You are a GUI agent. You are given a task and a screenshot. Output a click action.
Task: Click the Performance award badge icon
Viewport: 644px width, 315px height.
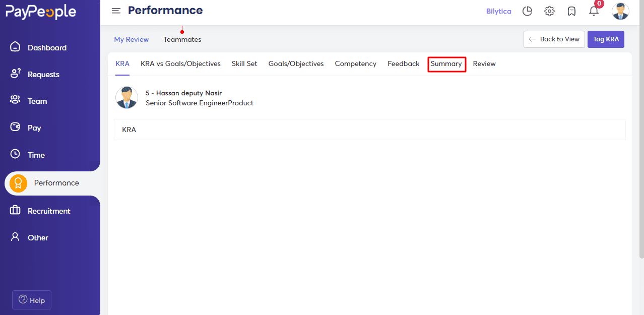pos(19,183)
